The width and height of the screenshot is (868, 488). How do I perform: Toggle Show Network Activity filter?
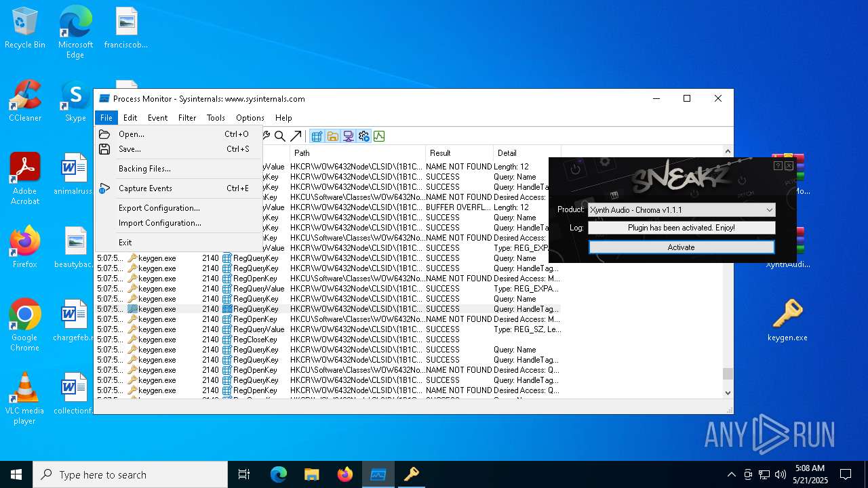pos(348,136)
